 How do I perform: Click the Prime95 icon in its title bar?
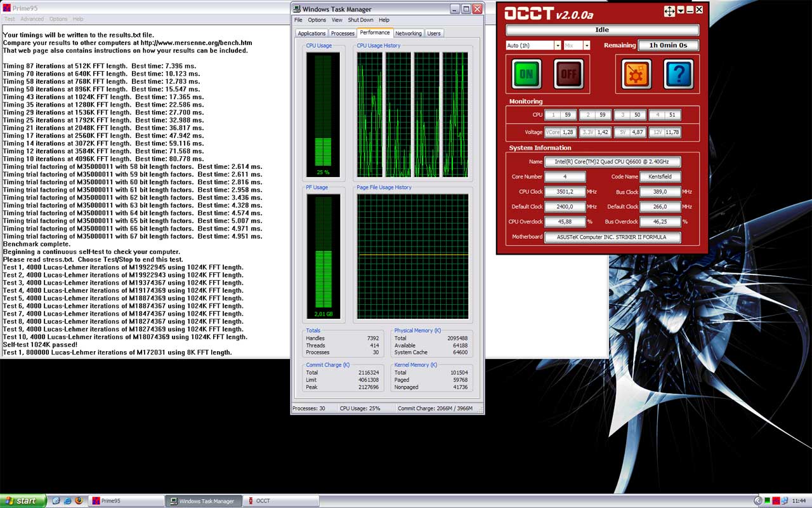(x=7, y=8)
